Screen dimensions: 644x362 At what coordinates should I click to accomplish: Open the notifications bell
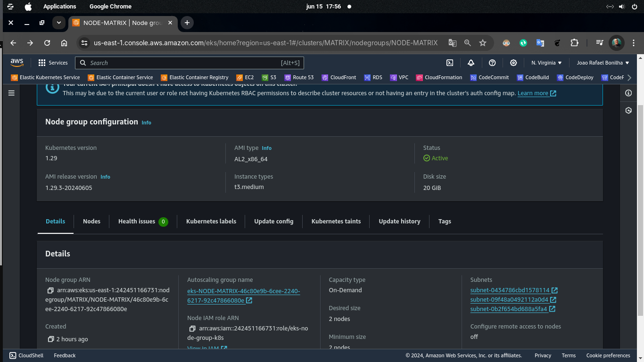[x=471, y=63]
